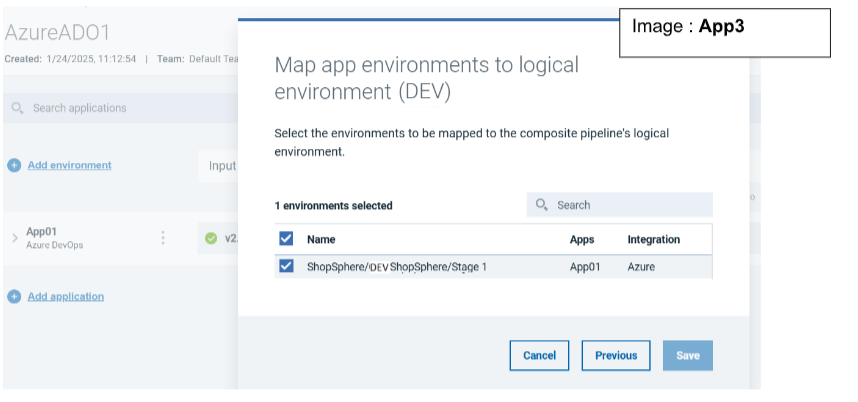Click the Cancel button
Viewport: 858px width, 402px height.
(x=539, y=356)
